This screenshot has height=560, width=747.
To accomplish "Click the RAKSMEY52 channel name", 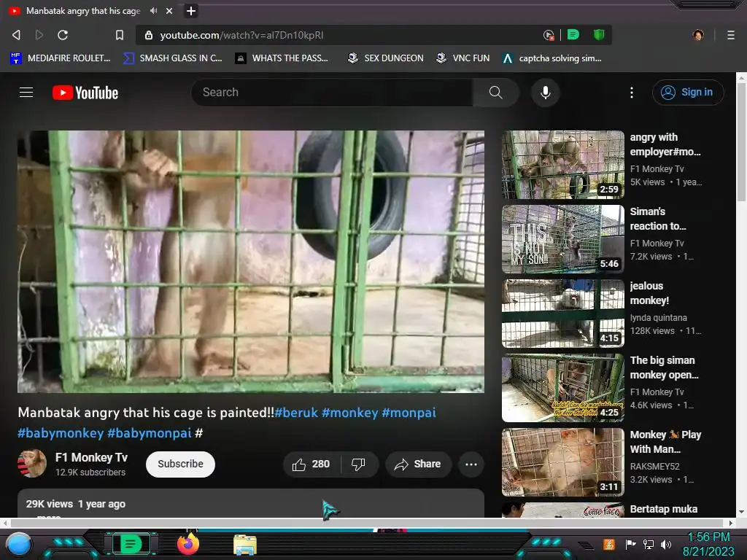I will point(654,466).
